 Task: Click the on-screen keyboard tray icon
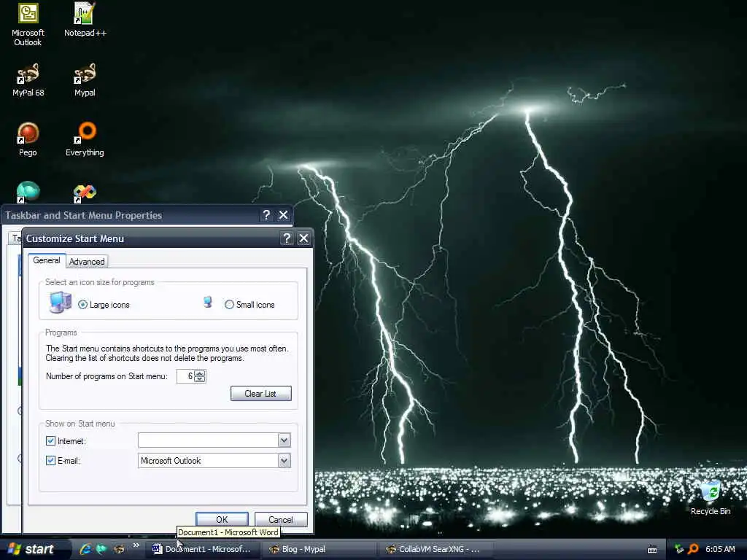[x=652, y=550]
